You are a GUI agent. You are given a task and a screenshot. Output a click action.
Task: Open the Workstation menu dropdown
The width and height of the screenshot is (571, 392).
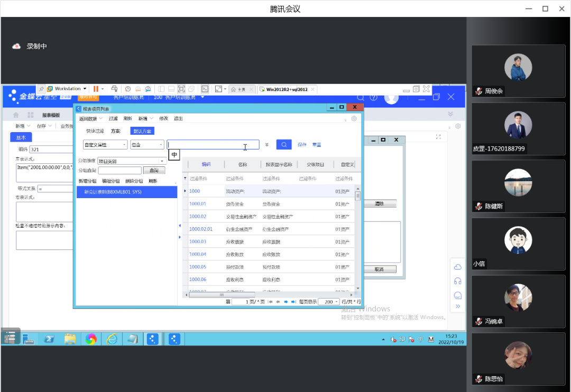(67, 89)
